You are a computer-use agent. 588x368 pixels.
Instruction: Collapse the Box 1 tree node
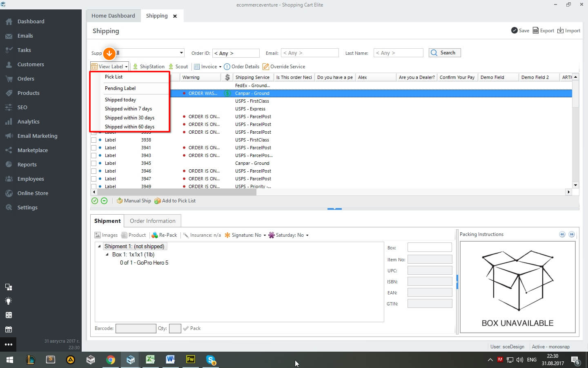point(107,254)
